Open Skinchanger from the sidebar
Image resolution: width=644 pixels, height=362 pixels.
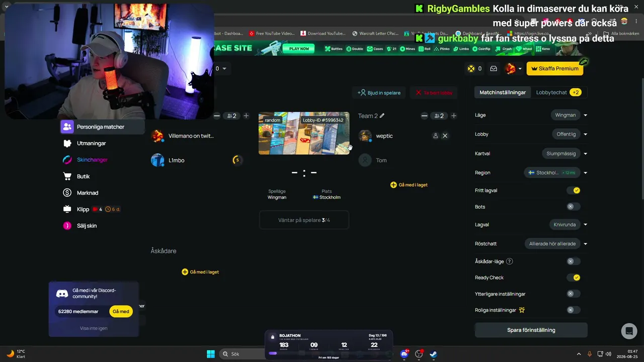pyautogui.click(x=92, y=160)
